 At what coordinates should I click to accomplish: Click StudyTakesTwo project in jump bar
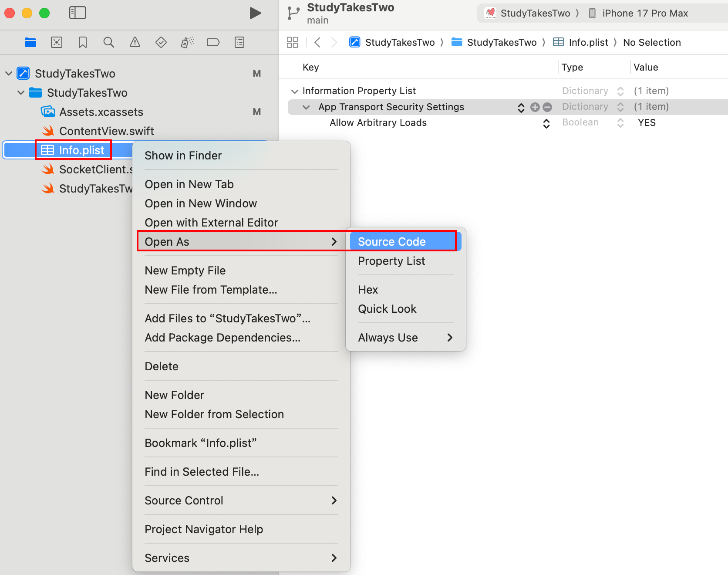pyautogui.click(x=392, y=42)
